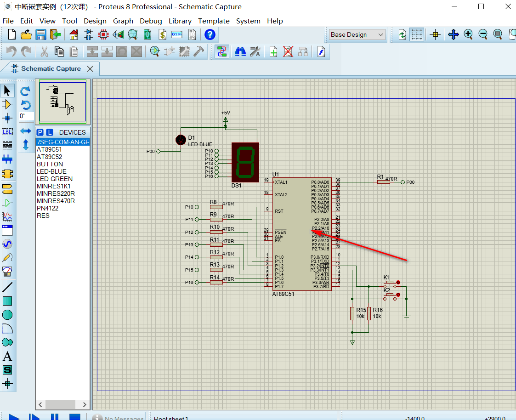Screen dimensions: 516x420
Task: Click the Y-Mirror vertical flip icon
Action: coord(25,145)
